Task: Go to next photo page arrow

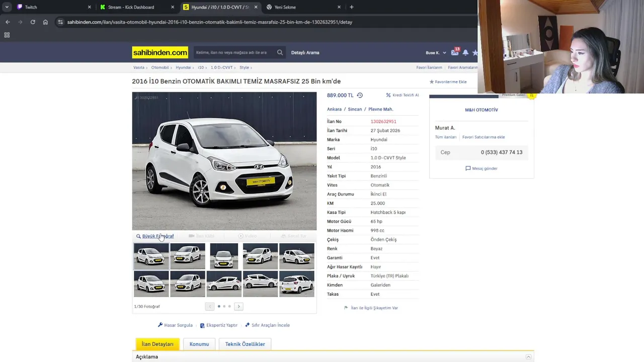Action: pos(239,306)
